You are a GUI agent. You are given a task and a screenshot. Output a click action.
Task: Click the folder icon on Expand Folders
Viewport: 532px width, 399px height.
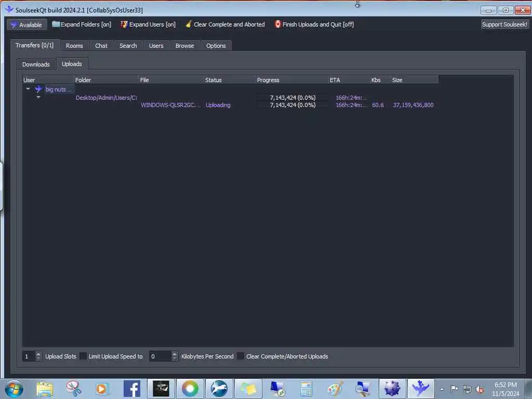(x=56, y=24)
